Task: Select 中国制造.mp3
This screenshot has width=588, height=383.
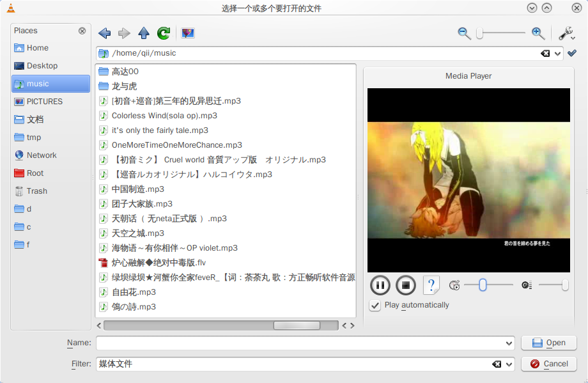Action: click(131, 189)
